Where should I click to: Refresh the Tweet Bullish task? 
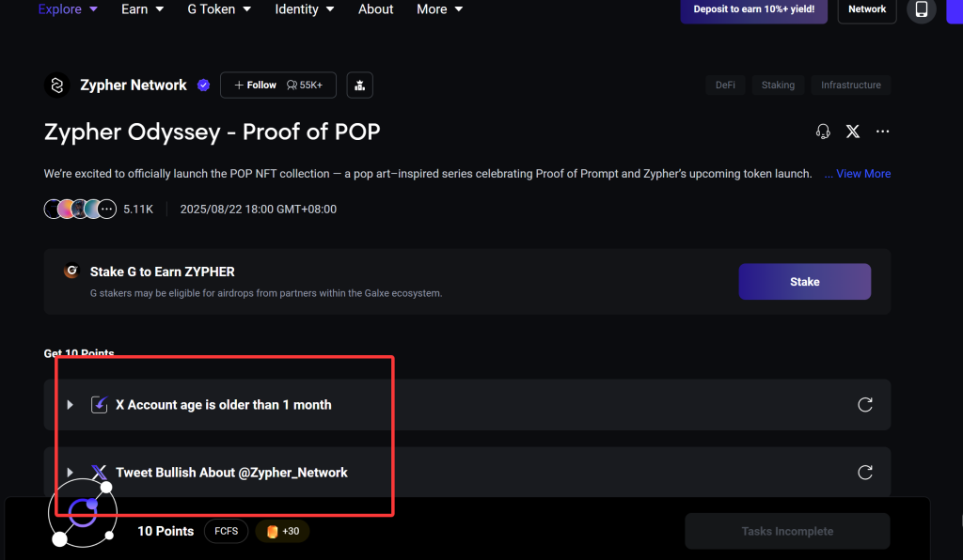click(865, 473)
